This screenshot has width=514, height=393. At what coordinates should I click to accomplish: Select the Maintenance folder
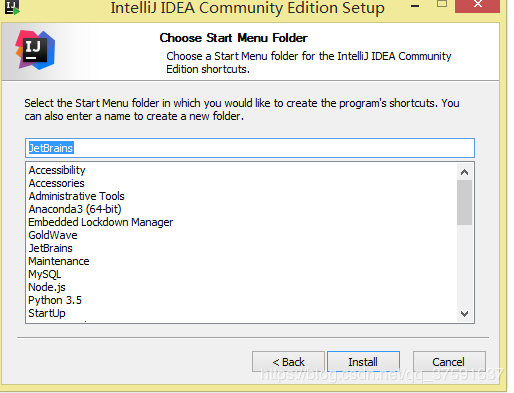pos(59,261)
